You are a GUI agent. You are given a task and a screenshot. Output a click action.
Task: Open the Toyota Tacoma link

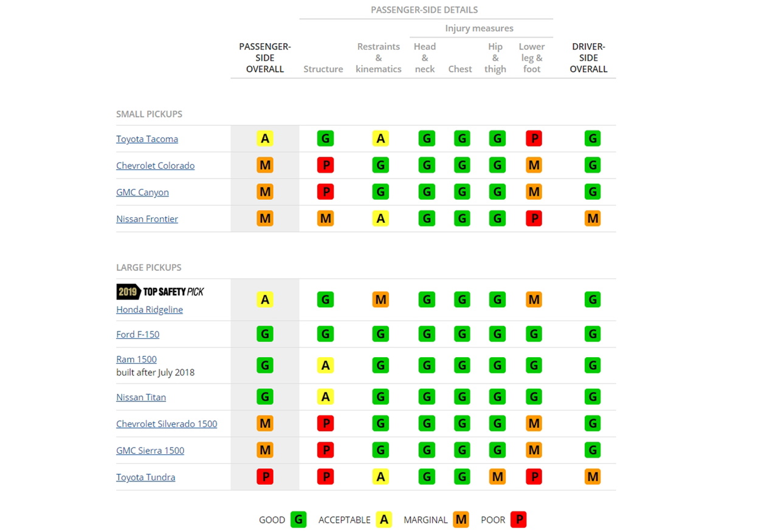(x=147, y=139)
